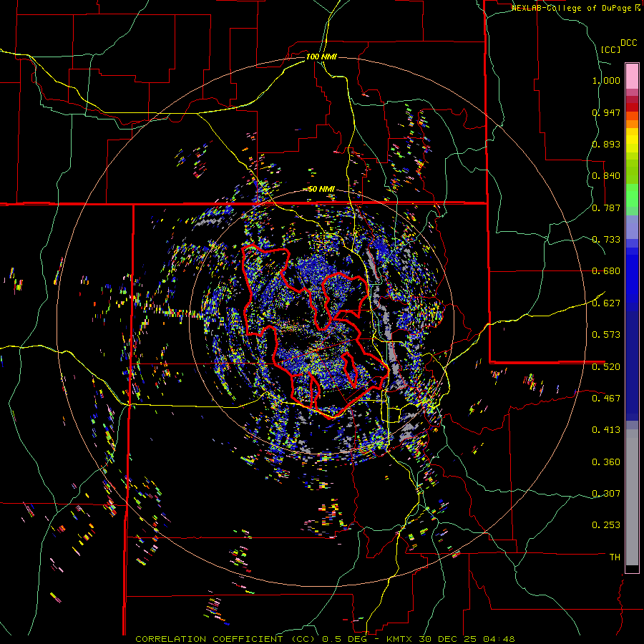Image resolution: width=644 pixels, height=644 pixels.
Task: Select the 0.733 legend value
Action: [x=606, y=240]
